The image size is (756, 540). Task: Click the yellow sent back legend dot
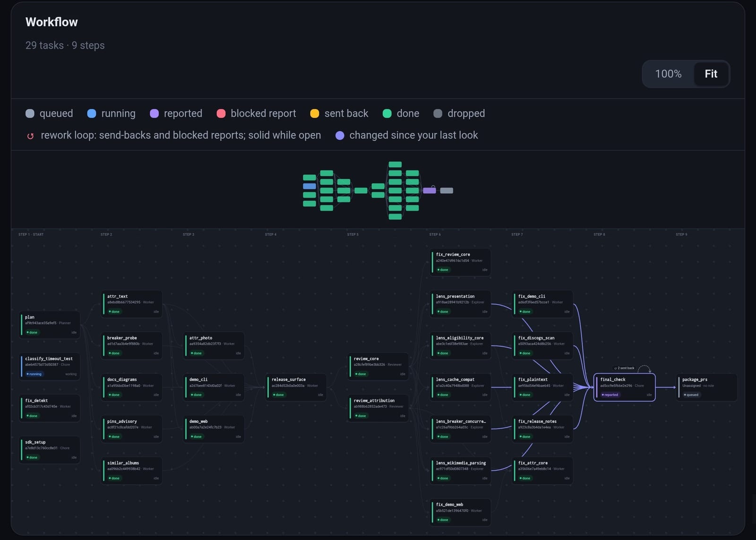pyautogui.click(x=315, y=113)
